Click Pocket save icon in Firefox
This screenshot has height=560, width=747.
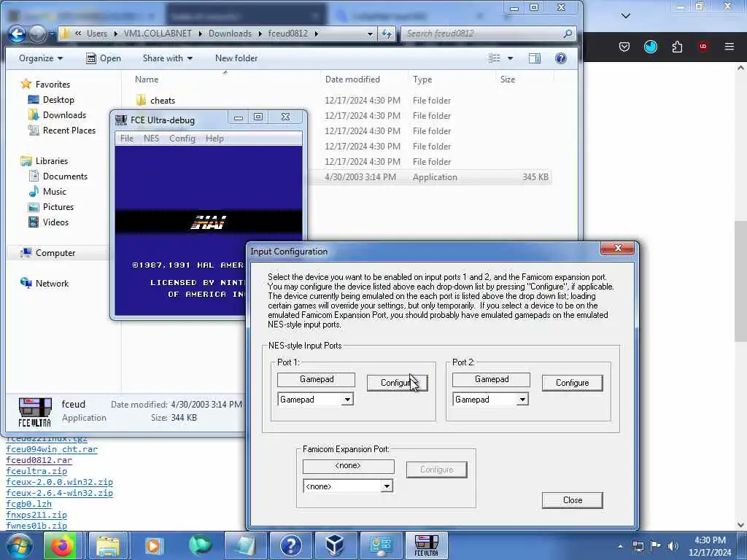tap(624, 47)
